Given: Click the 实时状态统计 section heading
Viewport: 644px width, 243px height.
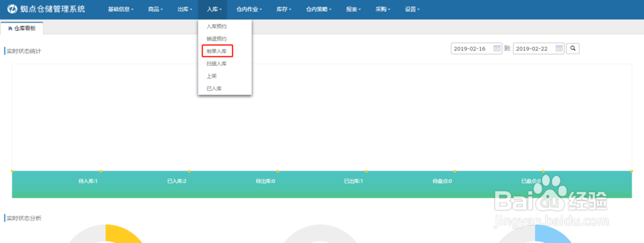Looking at the screenshot, I should coord(24,51).
